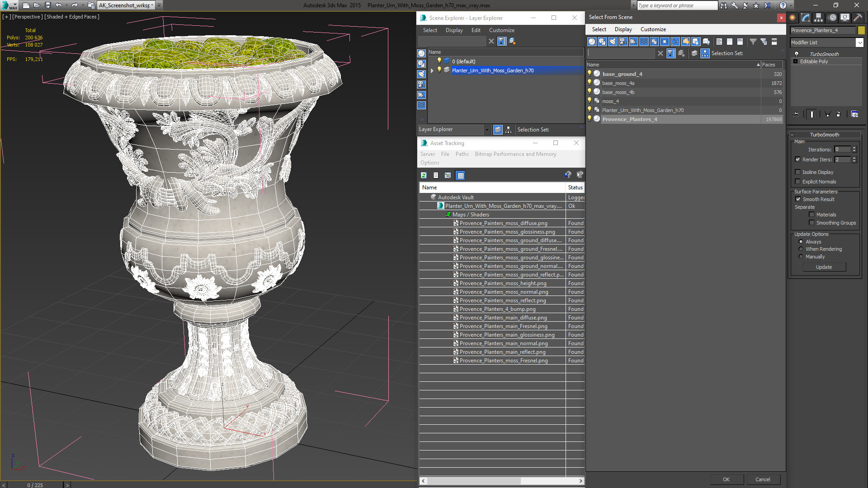Image resolution: width=868 pixels, height=488 pixels.
Task: Open the Utilities hammer panel tab
Action: [858, 18]
